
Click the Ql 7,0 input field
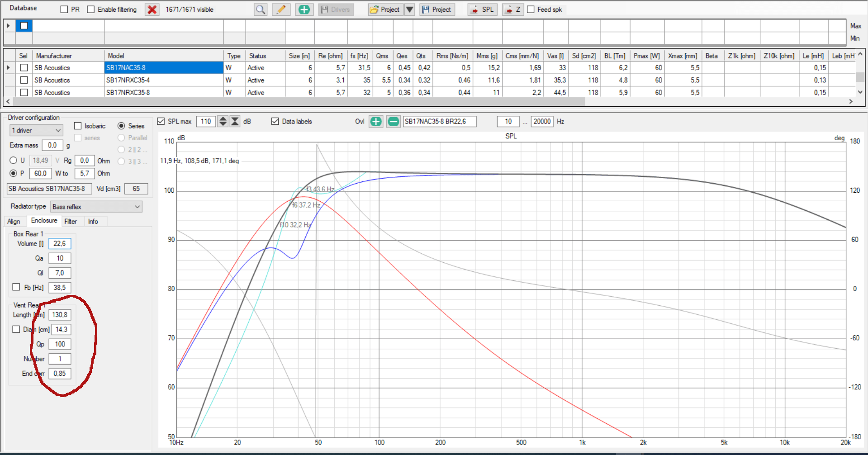pyautogui.click(x=60, y=273)
